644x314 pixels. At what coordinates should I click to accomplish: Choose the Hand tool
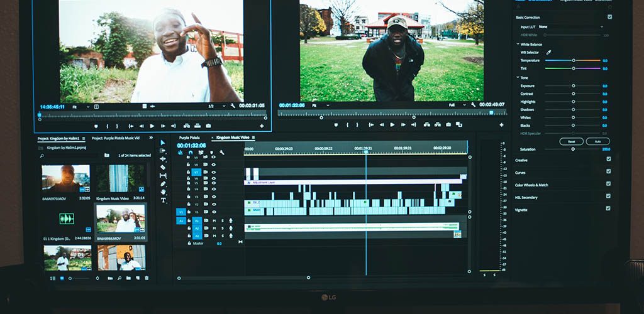point(163,192)
